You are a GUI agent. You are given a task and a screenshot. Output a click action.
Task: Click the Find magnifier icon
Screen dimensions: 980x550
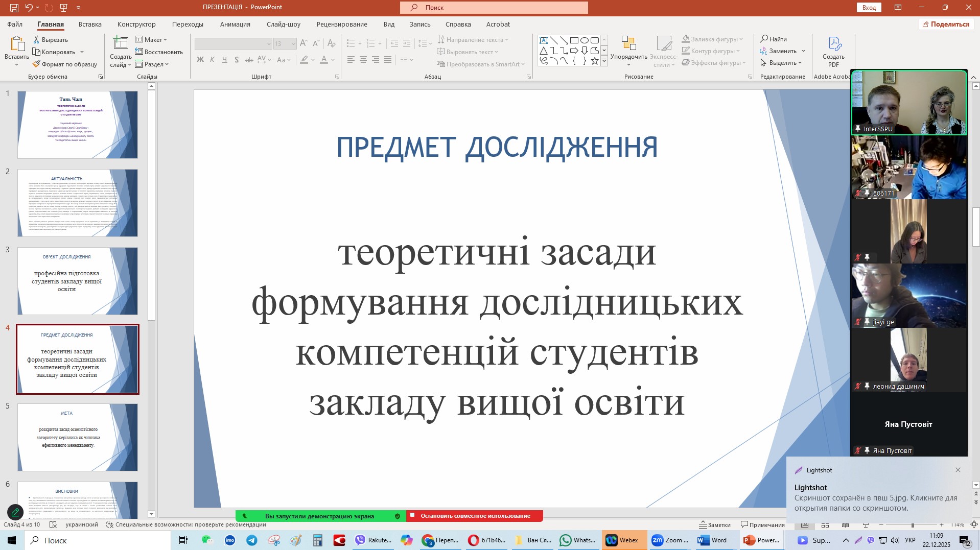[x=764, y=39]
